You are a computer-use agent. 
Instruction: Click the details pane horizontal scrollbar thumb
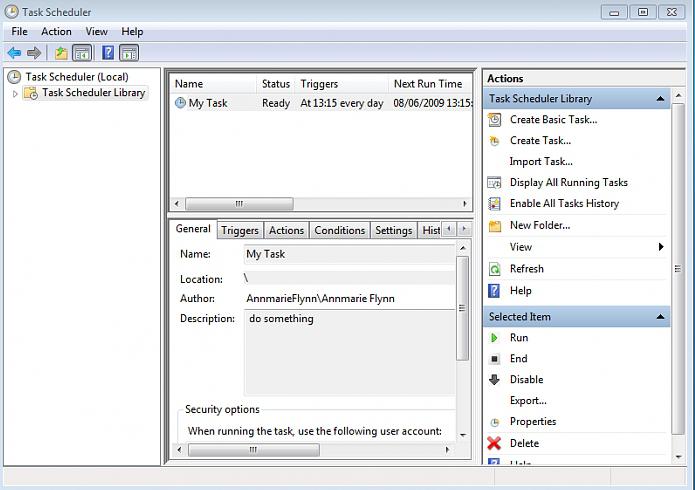[x=254, y=450]
